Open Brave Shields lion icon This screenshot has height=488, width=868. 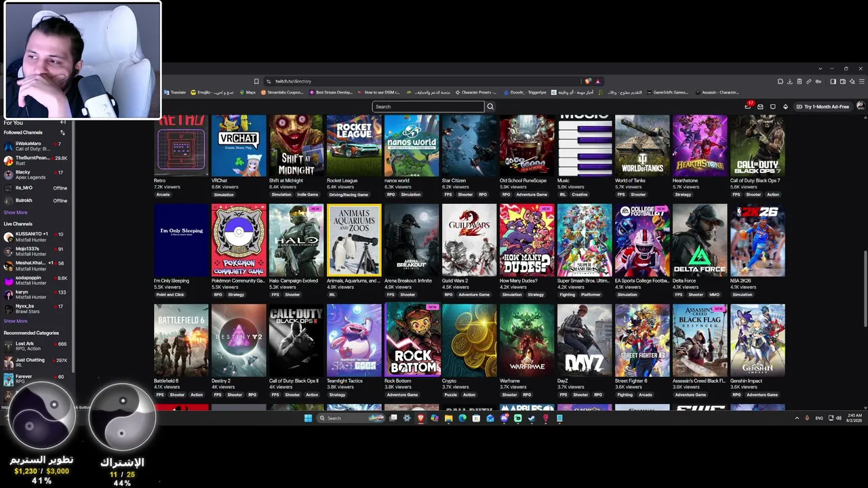(x=588, y=81)
